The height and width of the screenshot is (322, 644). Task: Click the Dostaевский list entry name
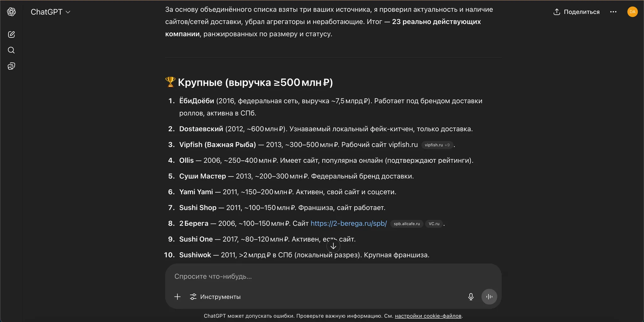[201, 129]
